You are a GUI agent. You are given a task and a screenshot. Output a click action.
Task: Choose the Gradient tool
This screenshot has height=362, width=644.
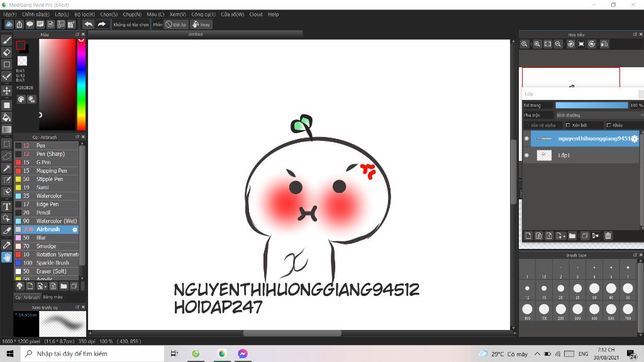pyautogui.click(x=6, y=129)
